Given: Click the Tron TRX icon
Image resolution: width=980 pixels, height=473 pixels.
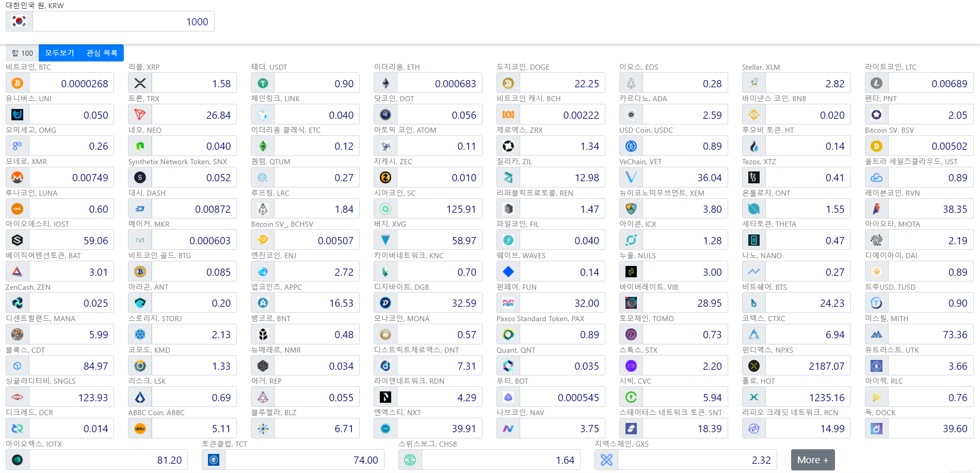Looking at the screenshot, I should coord(140,115).
